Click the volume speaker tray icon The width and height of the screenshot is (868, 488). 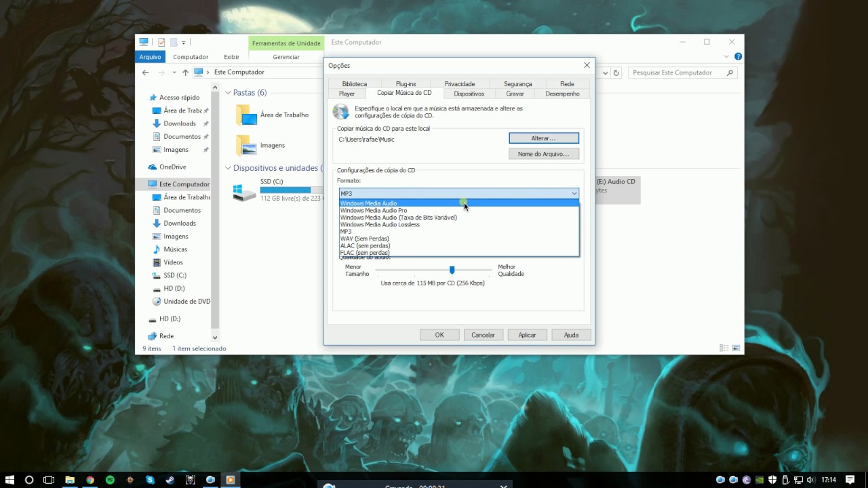810,480
